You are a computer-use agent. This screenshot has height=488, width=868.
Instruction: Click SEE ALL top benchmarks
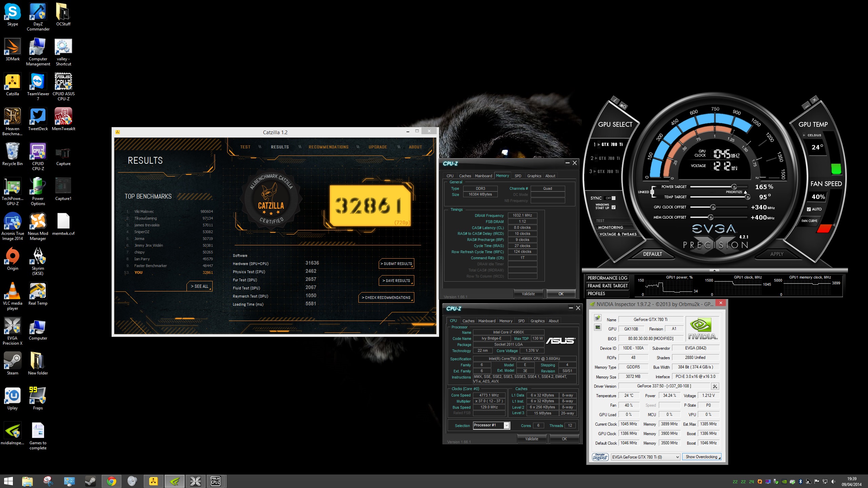pos(199,286)
